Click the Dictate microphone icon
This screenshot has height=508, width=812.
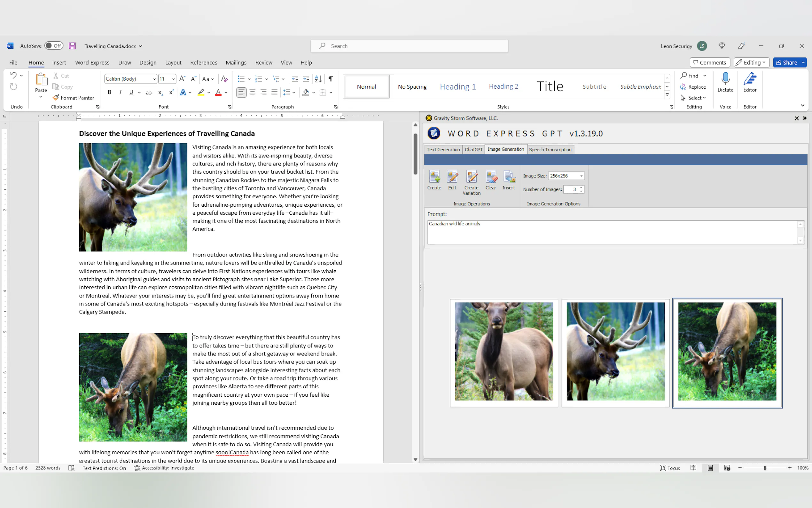[725, 79]
